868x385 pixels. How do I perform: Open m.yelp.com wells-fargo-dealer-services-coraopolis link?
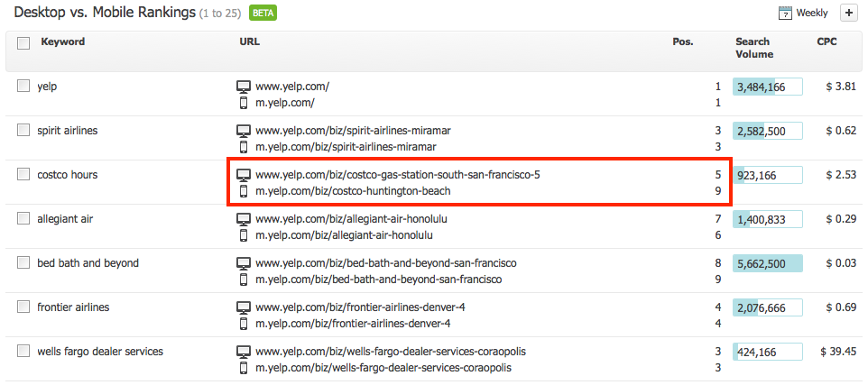tap(383, 368)
